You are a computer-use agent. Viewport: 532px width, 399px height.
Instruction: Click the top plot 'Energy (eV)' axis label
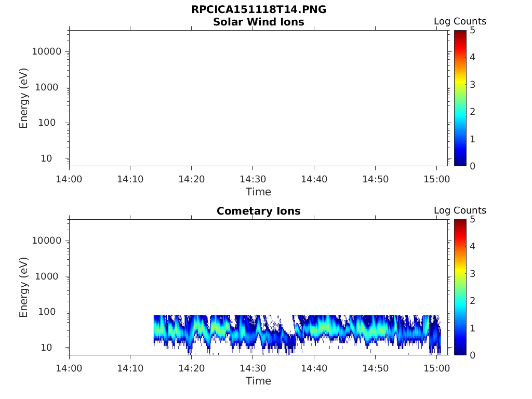pos(23,98)
